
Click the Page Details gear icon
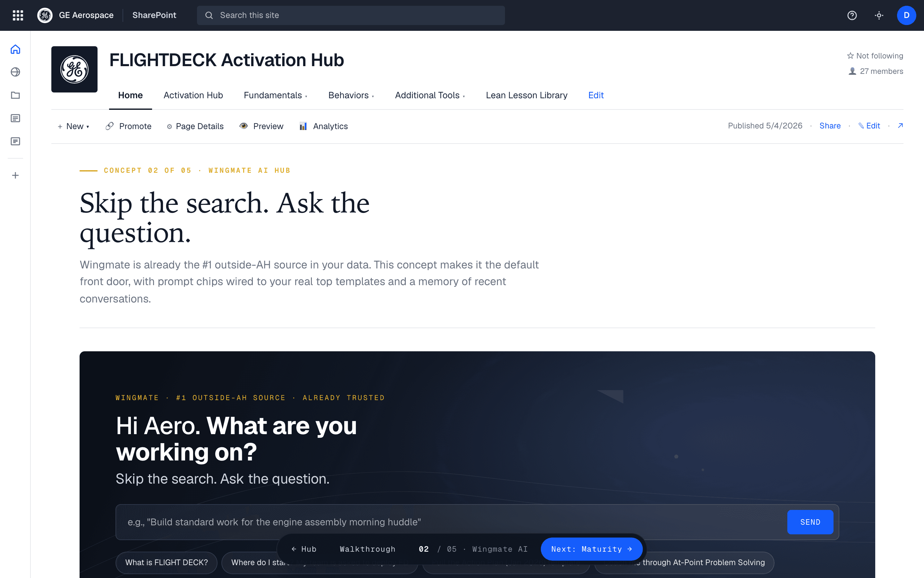coord(169,127)
